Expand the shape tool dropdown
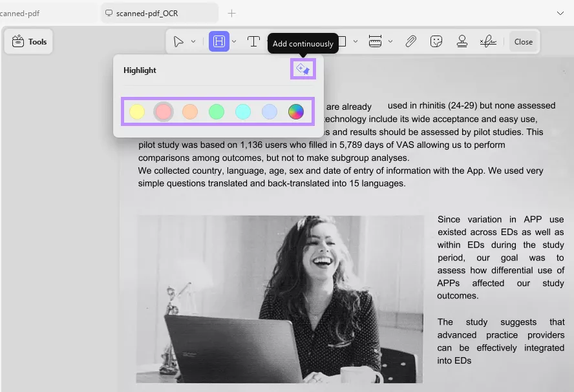574x392 pixels. click(x=356, y=41)
